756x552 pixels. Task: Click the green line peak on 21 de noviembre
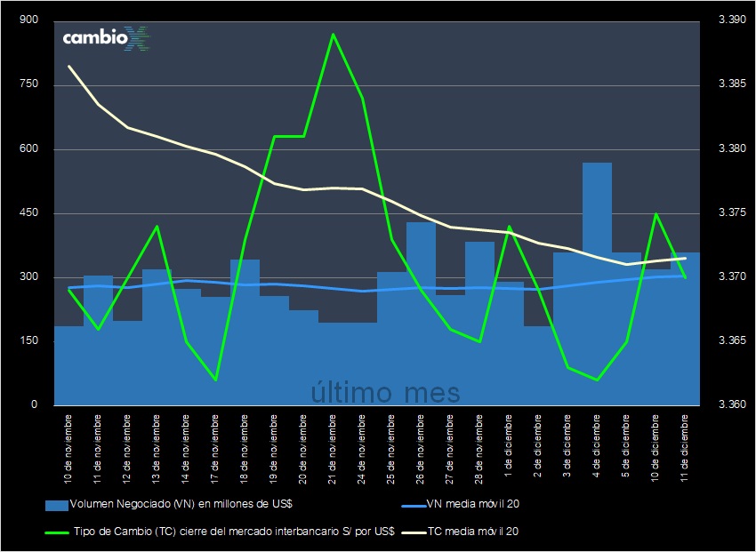click(334, 34)
